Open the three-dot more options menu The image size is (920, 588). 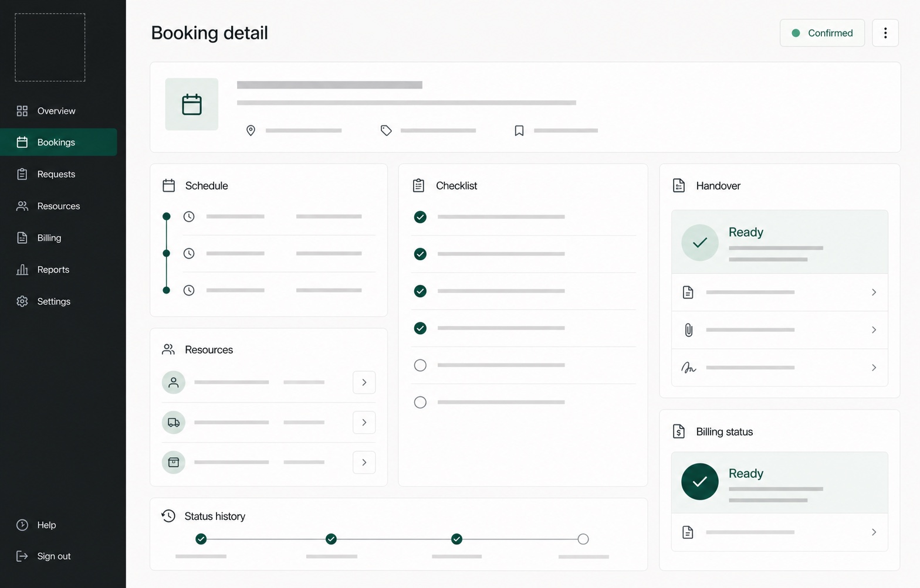(x=885, y=33)
